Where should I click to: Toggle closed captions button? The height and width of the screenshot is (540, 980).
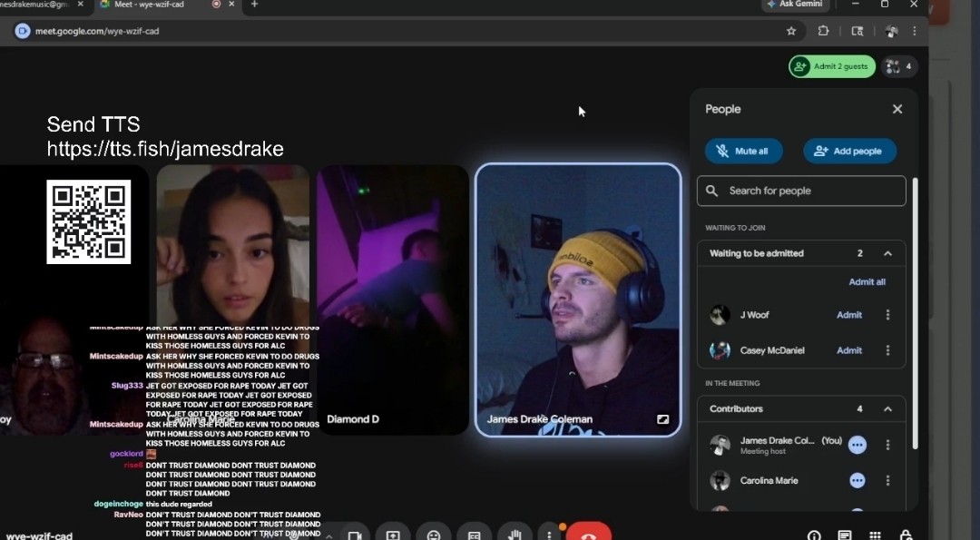[x=475, y=535]
